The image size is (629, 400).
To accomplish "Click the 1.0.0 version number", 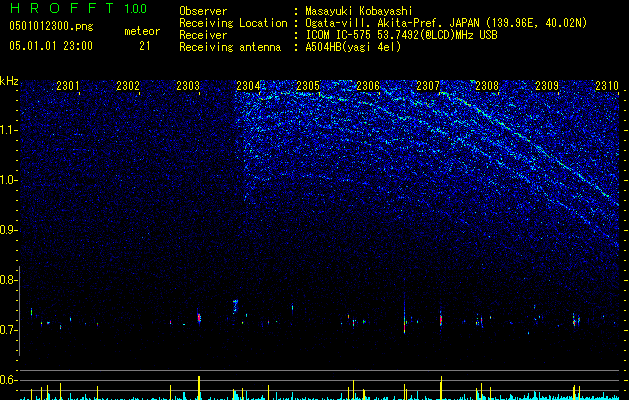I will 135,9.
